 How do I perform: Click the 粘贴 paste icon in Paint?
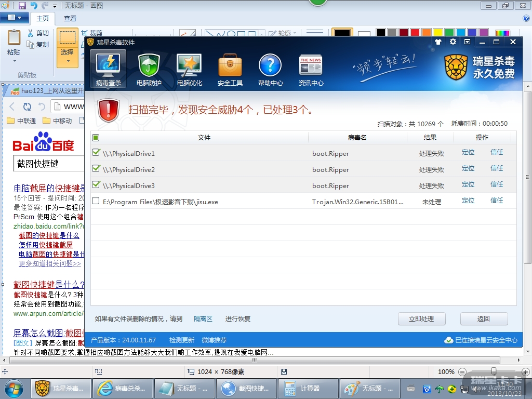pos(14,37)
